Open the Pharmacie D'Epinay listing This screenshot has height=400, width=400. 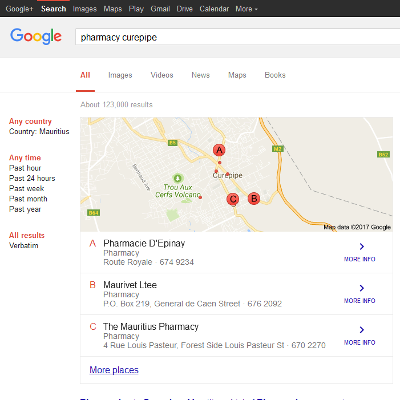(144, 243)
